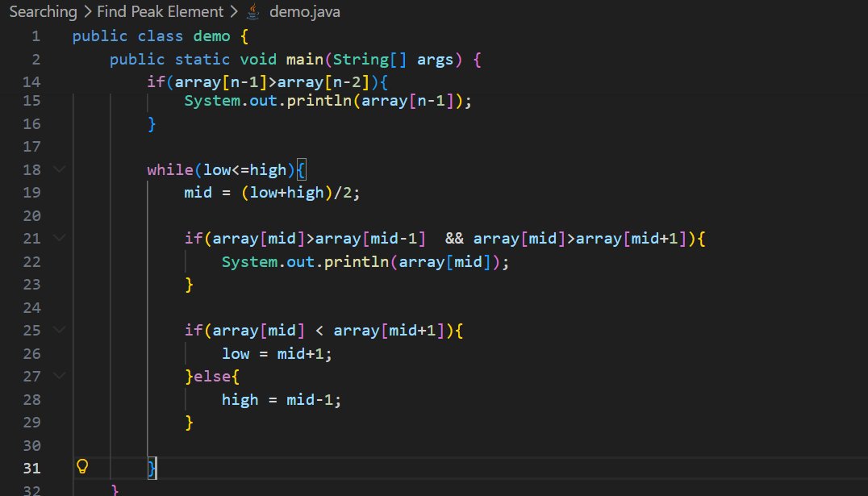Click 'public class demo {' sticky line
868x496 pixels.
(161, 36)
